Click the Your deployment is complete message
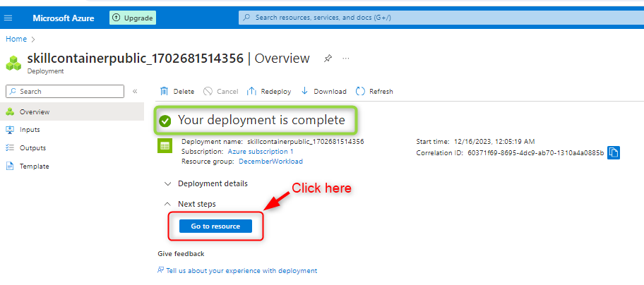644x285 pixels. 261,120
